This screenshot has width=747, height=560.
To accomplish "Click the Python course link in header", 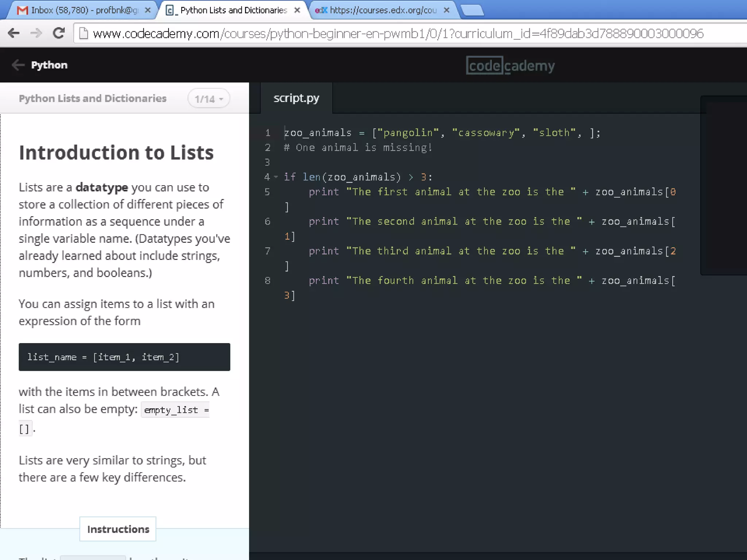I will tap(49, 65).
